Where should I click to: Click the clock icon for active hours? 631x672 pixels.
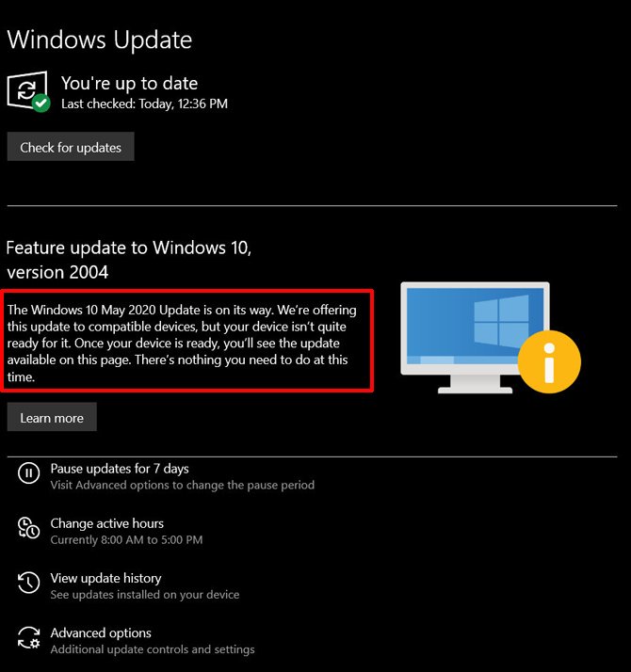29,528
